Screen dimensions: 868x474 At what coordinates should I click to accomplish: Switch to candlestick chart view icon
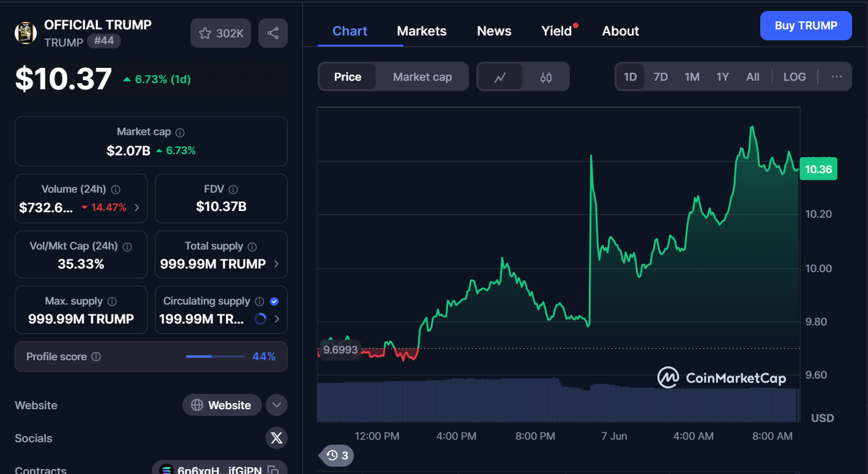coord(546,77)
